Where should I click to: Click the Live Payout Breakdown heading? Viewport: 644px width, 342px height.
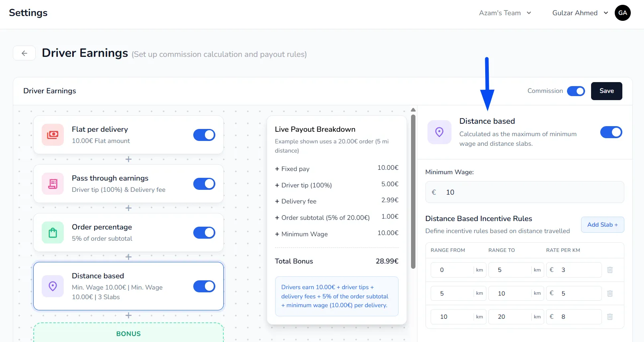point(315,129)
